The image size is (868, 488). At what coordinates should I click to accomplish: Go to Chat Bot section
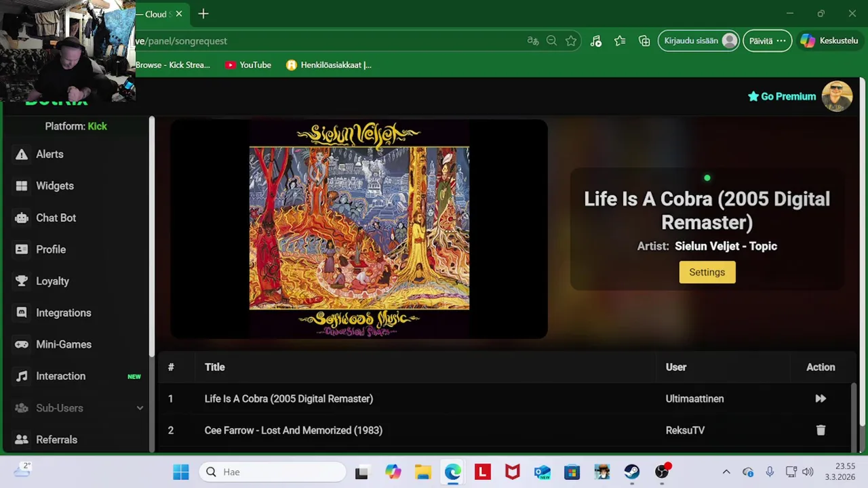pyautogui.click(x=56, y=218)
